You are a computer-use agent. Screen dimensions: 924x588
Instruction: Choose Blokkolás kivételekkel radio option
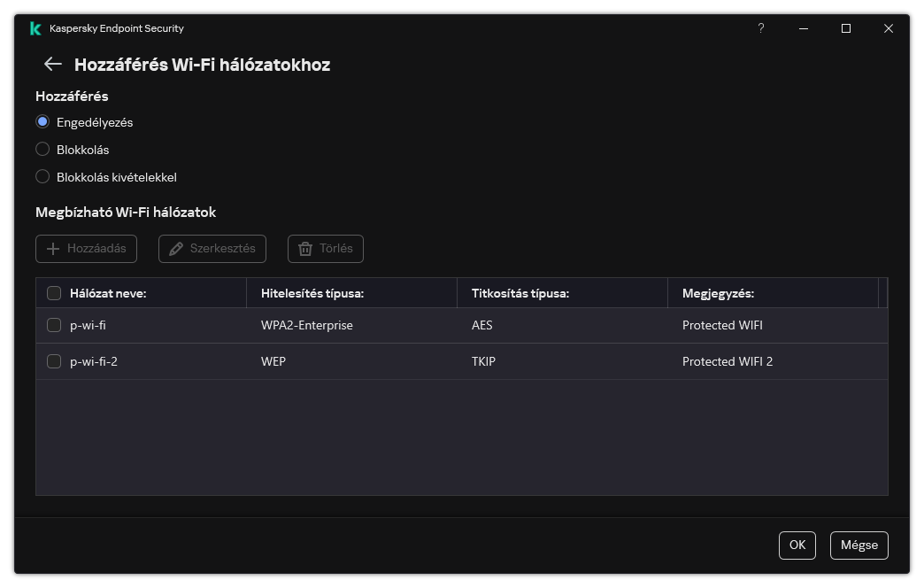point(42,177)
